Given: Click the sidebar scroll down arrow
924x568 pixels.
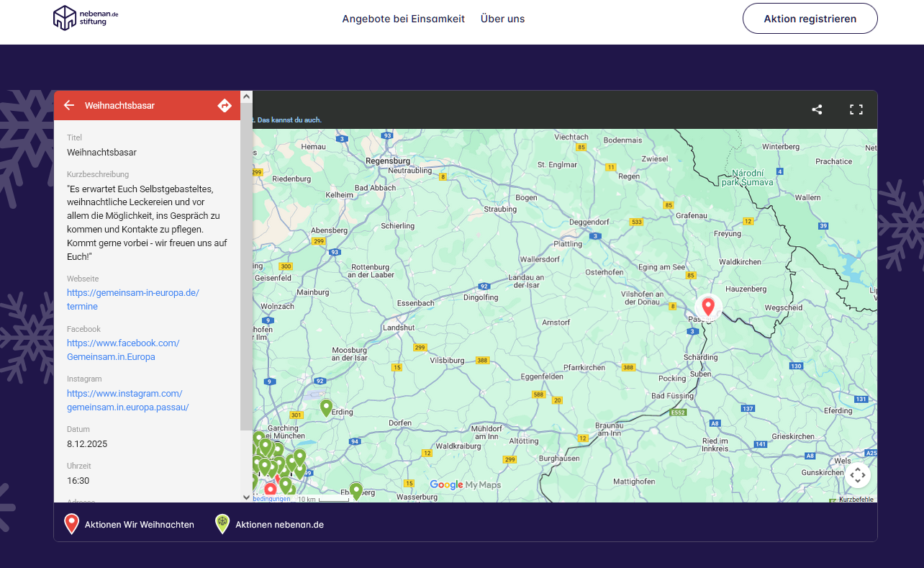Looking at the screenshot, I should tap(247, 497).
